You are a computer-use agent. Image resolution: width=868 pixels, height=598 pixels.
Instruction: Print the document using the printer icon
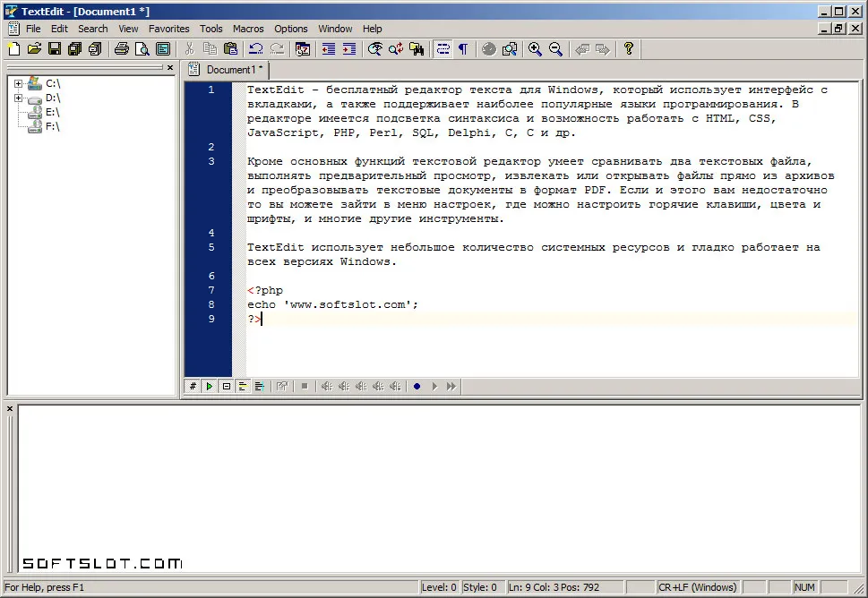pos(121,49)
